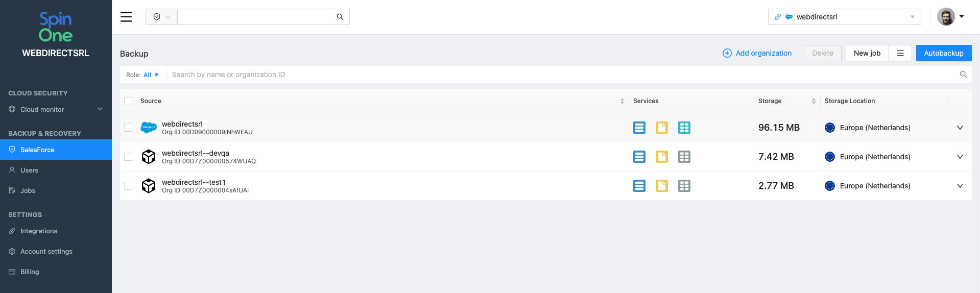Click the Autobackup button
Screen dimensions: 980x293
pos(943,53)
